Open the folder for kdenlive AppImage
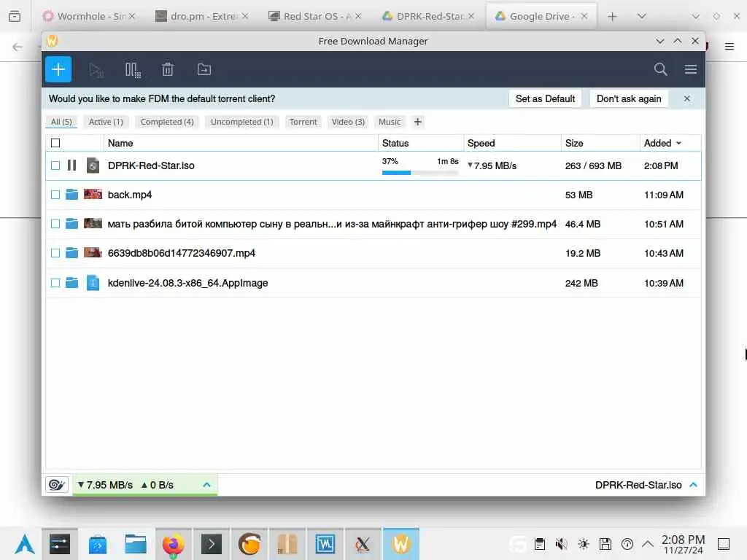 click(72, 283)
